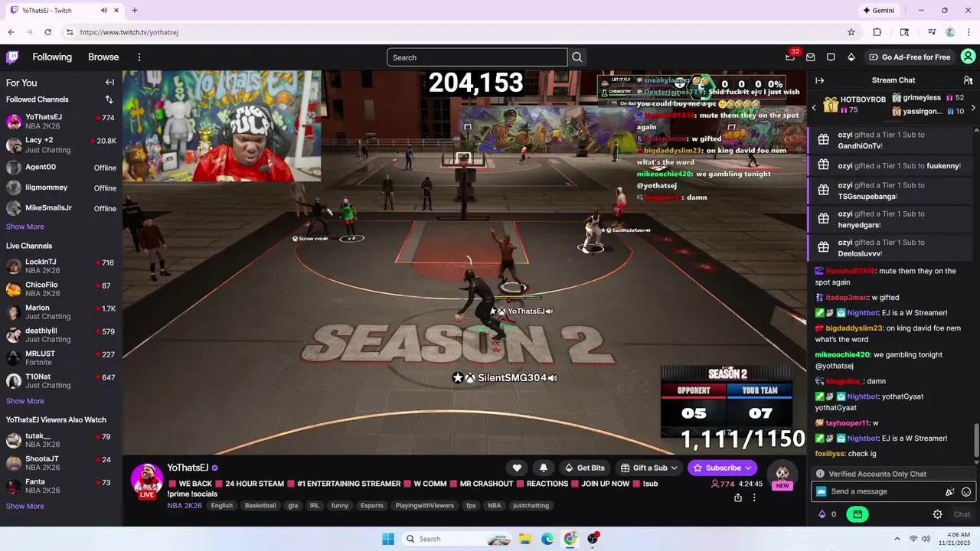Open the NBA 2K26 category link

(x=185, y=506)
